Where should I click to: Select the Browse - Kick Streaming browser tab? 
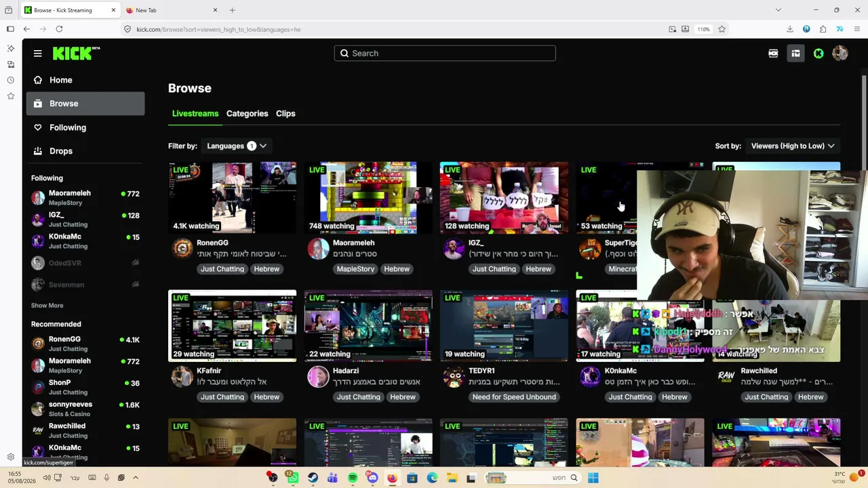(x=72, y=10)
